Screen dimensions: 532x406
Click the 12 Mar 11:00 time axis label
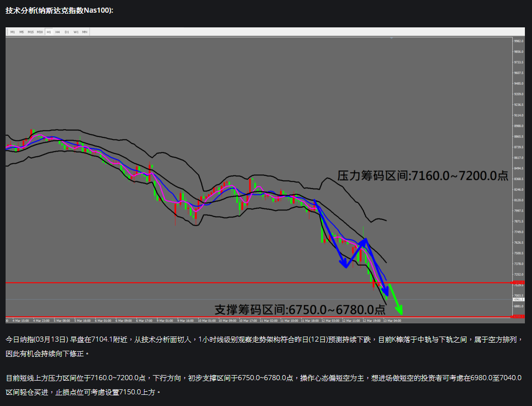click(x=351, y=320)
